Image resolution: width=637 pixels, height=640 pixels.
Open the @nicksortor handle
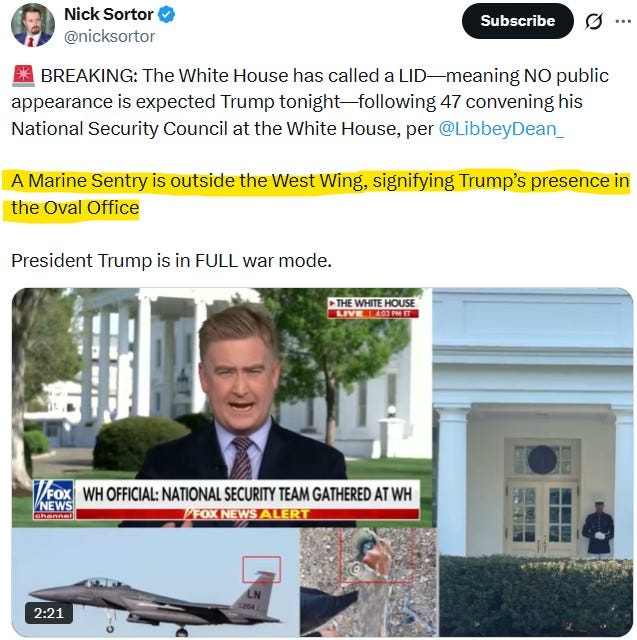pyautogui.click(x=109, y=36)
